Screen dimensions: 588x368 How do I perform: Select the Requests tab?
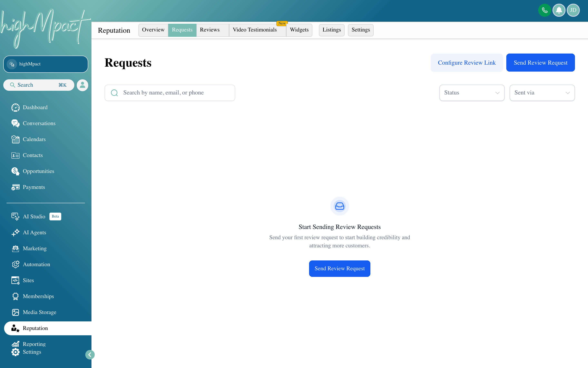coord(182,30)
